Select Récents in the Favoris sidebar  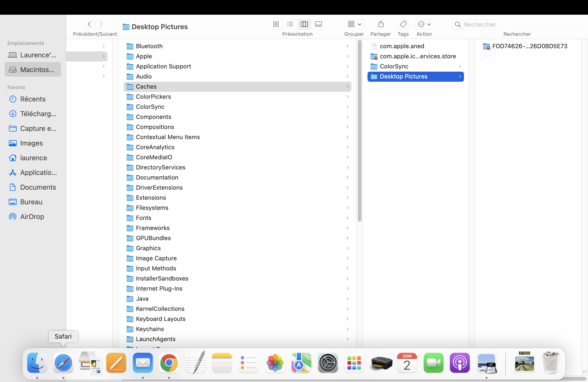pyautogui.click(x=33, y=99)
